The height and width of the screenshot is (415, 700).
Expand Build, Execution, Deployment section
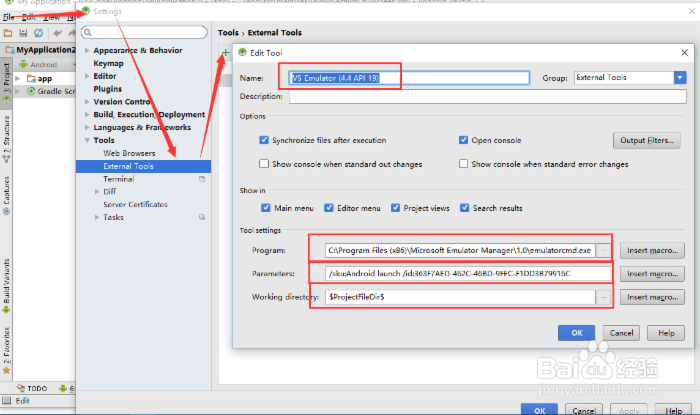point(87,115)
